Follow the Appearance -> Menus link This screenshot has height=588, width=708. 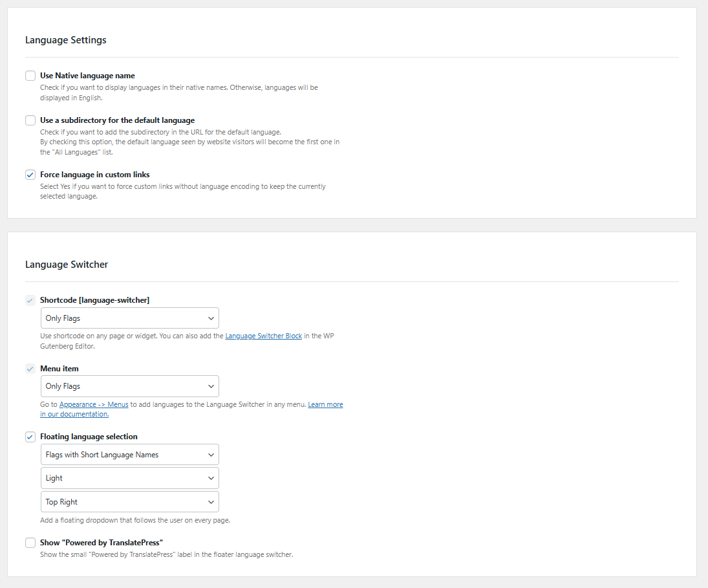click(94, 405)
